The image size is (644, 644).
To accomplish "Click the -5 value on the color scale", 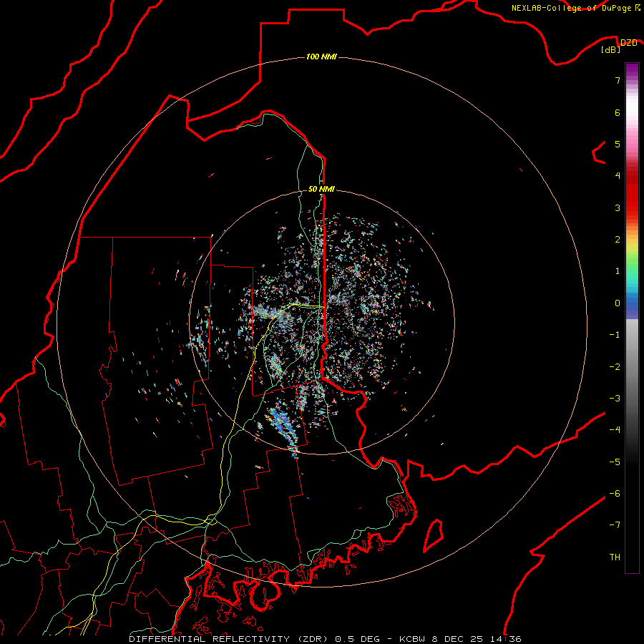I will tap(615, 462).
